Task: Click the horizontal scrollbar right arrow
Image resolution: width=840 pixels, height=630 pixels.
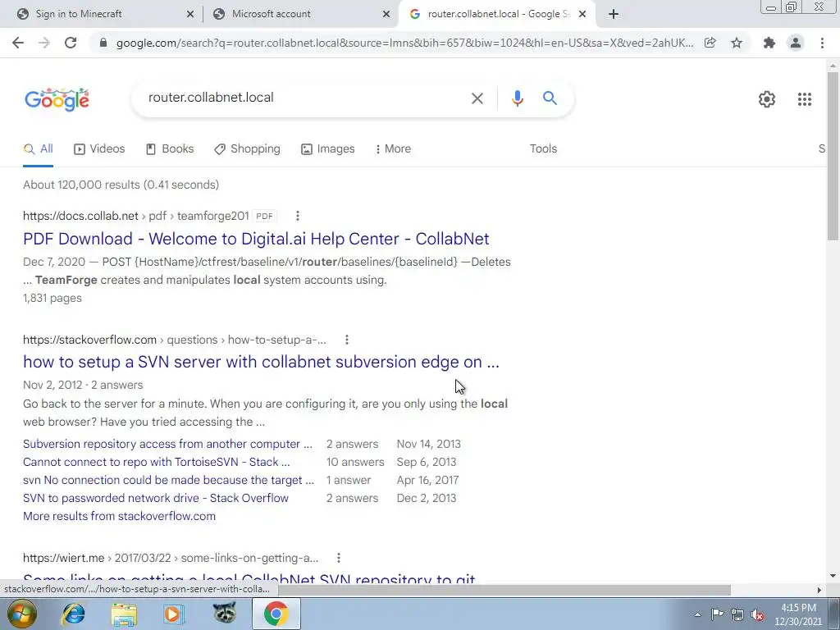Action: tap(819, 590)
